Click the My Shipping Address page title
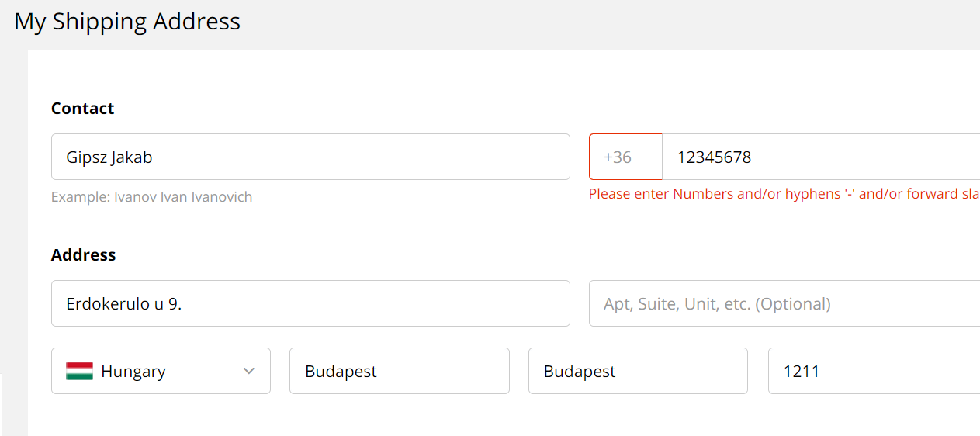The height and width of the screenshot is (436, 980). 127,21
